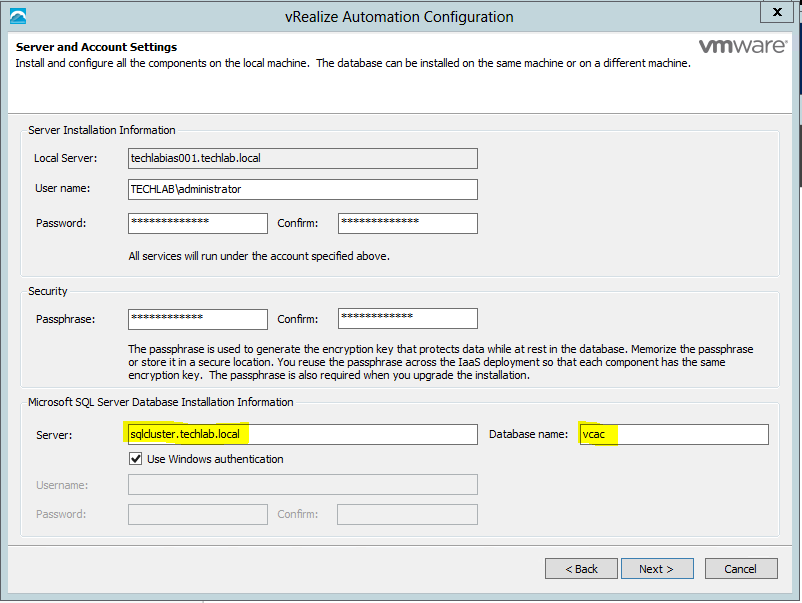The height and width of the screenshot is (603, 802).
Task: Click 'Server Installation Information' group label
Action: click(x=102, y=130)
